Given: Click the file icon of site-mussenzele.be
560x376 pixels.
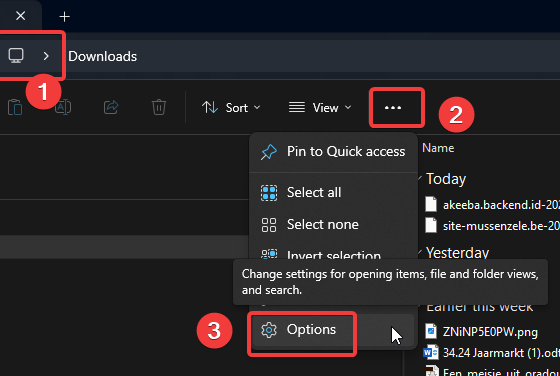Looking at the screenshot, I should [431, 225].
